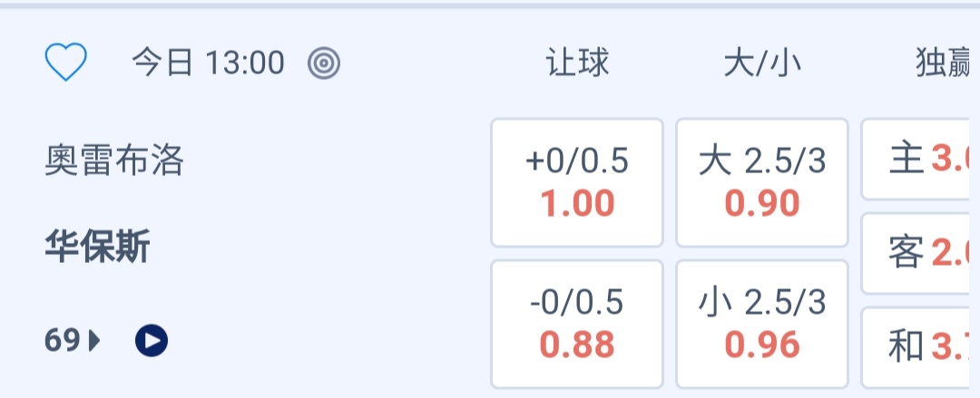Screen dimensions: 980x398
Task: Pick the 客 away win odds
Action: tap(918, 254)
